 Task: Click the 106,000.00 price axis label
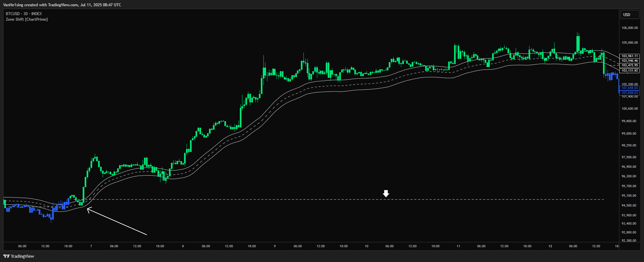(x=630, y=28)
